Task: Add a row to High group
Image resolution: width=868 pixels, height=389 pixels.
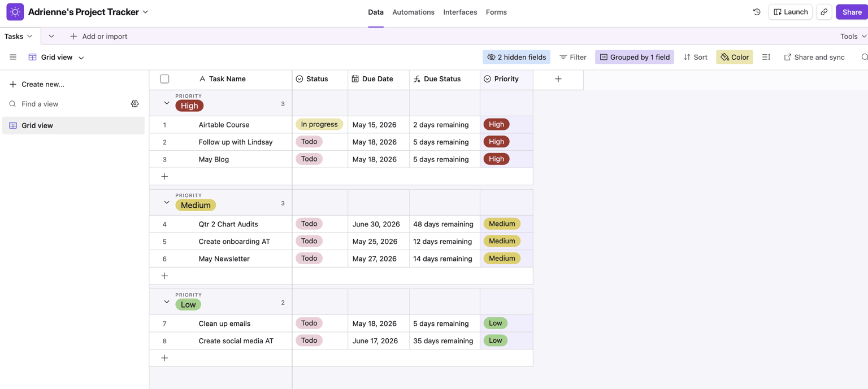Action: (x=164, y=177)
